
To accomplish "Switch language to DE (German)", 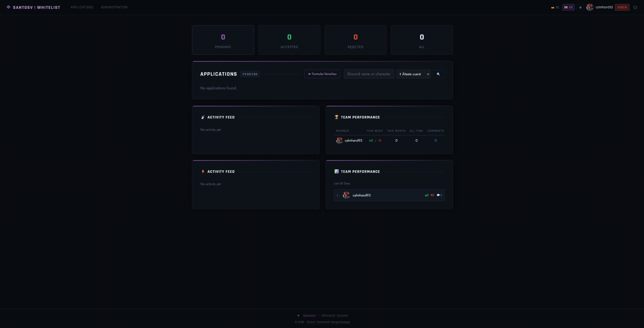I will coord(555,7).
